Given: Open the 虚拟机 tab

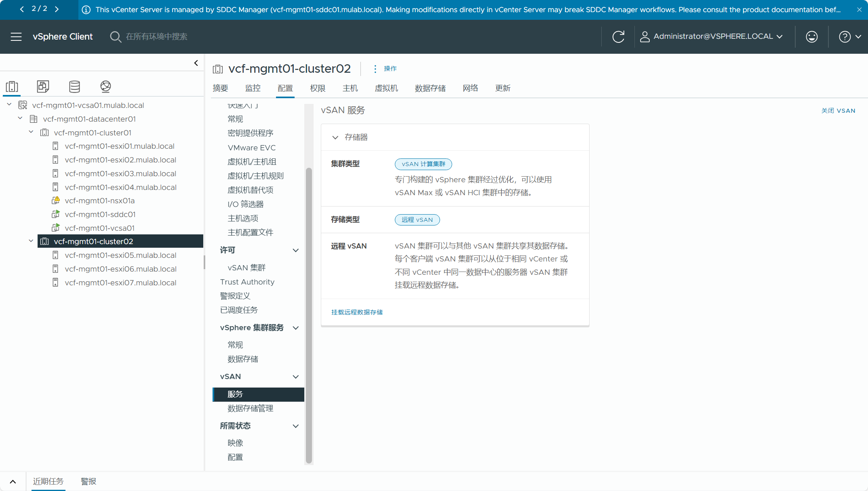Looking at the screenshot, I should pyautogui.click(x=386, y=89).
